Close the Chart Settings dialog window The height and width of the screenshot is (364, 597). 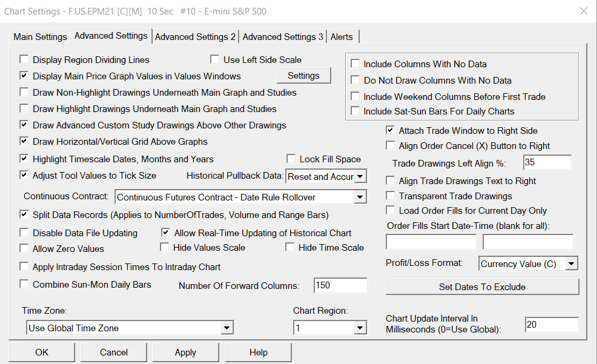pos(583,11)
